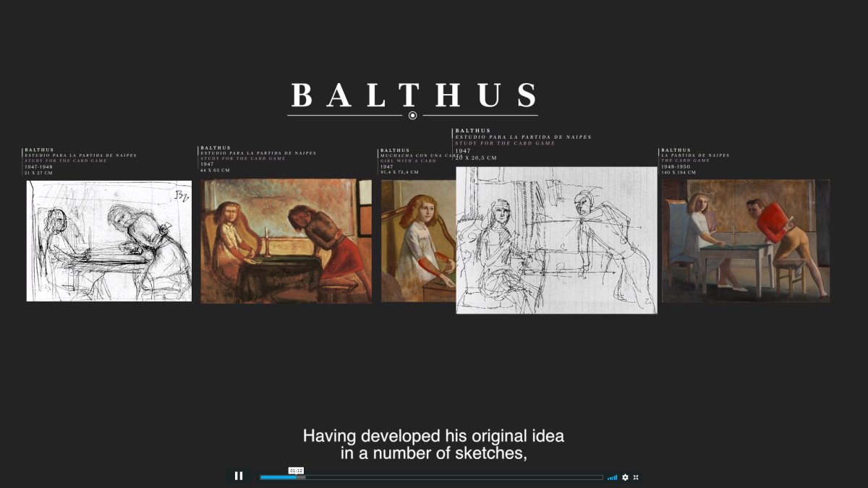The image size is (868, 488).
Task: Open the enlarged 1947 line sketch
Action: 556,240
